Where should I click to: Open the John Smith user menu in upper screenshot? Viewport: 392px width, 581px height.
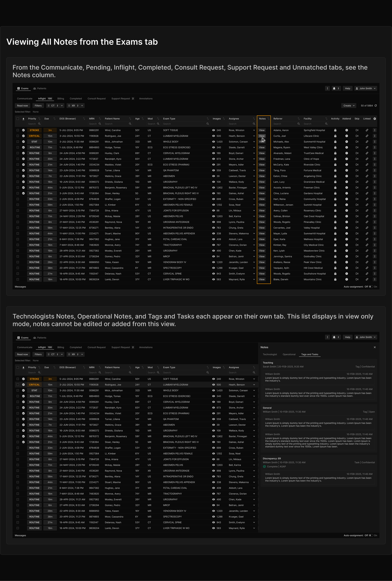tap(366, 89)
